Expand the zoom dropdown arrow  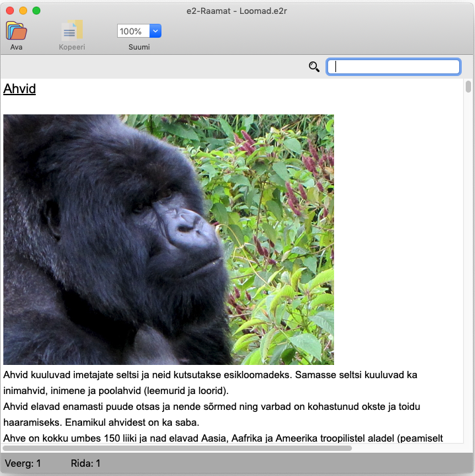pos(155,31)
